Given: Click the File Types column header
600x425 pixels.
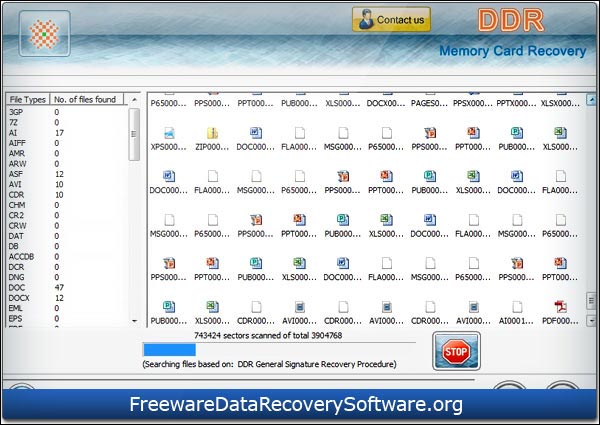Looking at the screenshot, I should coord(28,99).
